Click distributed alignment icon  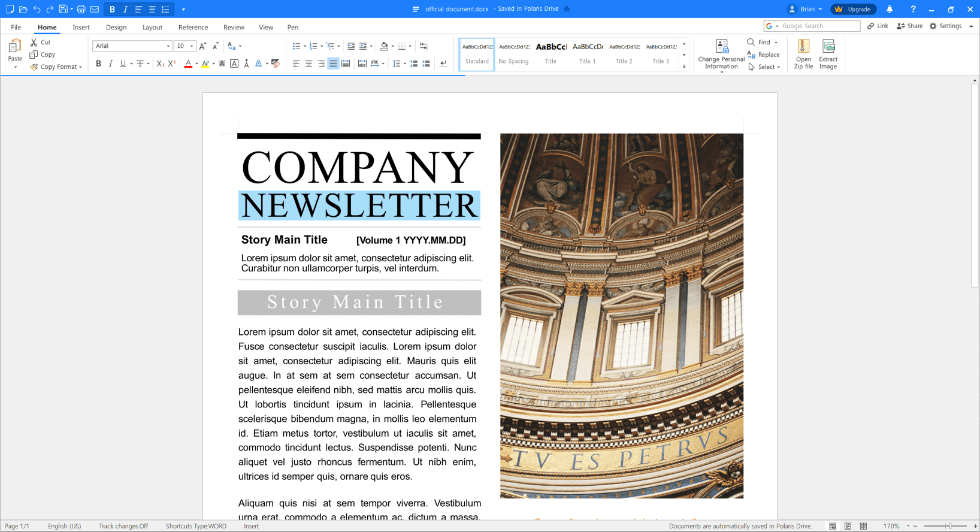(346, 64)
